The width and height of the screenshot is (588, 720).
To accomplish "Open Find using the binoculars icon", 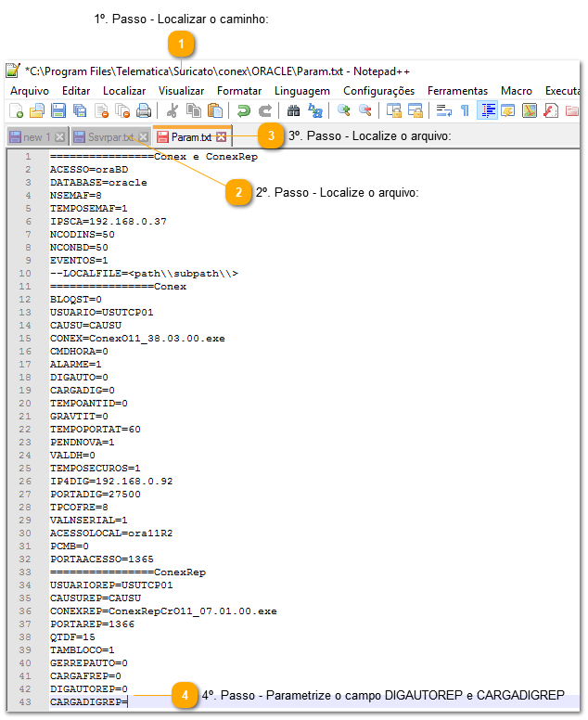I will point(293,110).
